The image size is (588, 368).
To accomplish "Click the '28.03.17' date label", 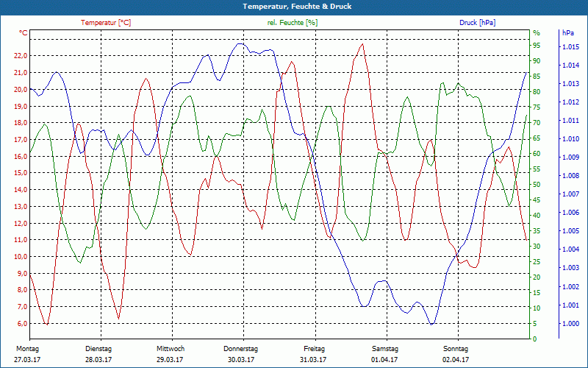I will click(x=98, y=360).
